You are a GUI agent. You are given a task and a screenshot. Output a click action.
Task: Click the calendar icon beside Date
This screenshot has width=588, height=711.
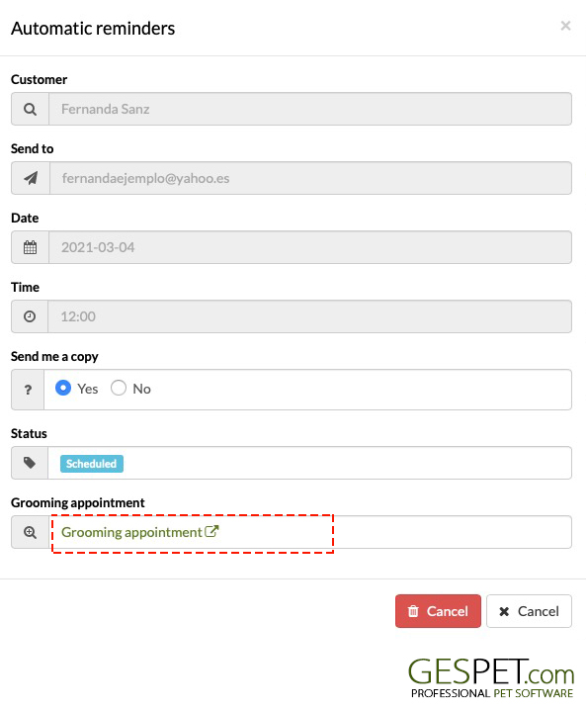[30, 247]
